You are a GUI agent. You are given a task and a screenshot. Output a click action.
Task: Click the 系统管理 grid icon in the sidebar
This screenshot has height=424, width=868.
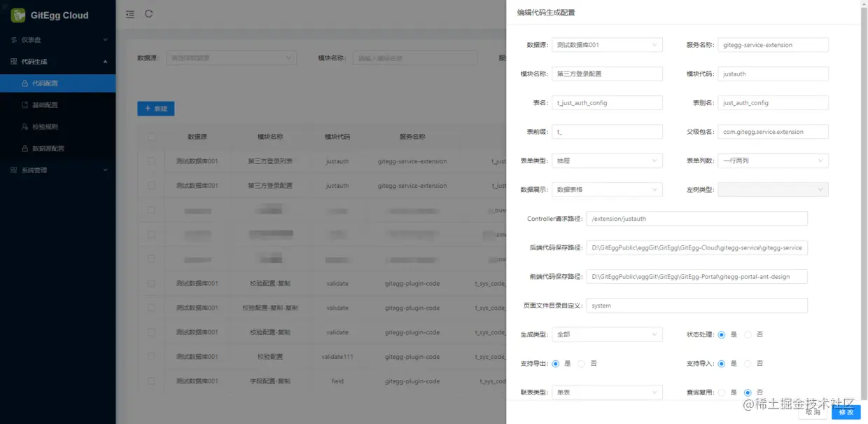click(14, 170)
